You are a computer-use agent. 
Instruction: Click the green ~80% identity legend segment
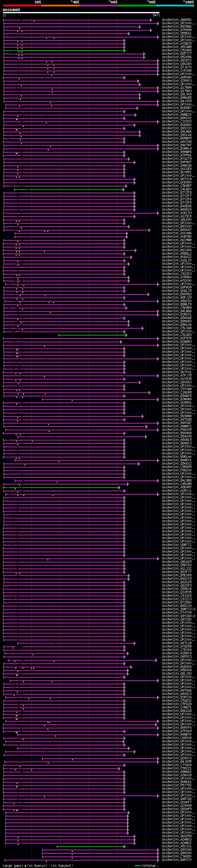[x=137, y=6]
